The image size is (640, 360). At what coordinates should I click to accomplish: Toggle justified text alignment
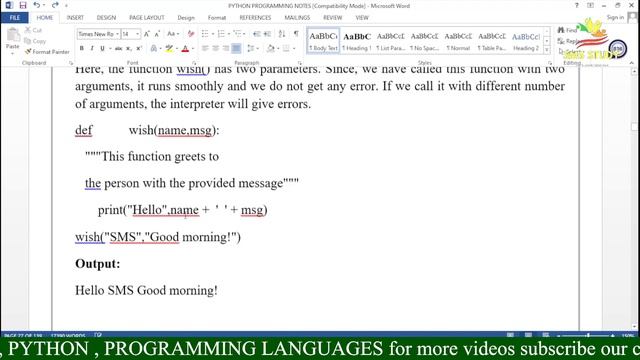[236, 49]
